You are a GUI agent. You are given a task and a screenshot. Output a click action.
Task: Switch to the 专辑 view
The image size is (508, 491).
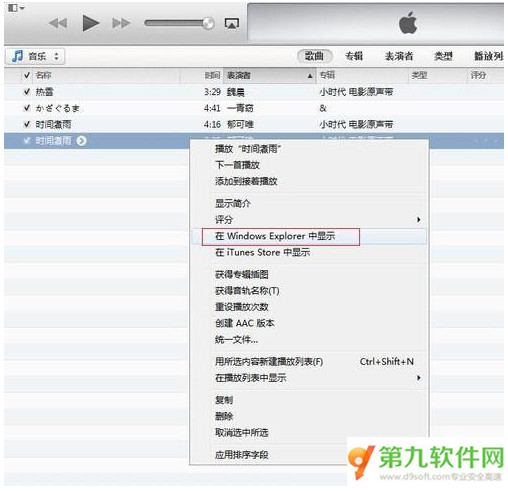coord(354,56)
